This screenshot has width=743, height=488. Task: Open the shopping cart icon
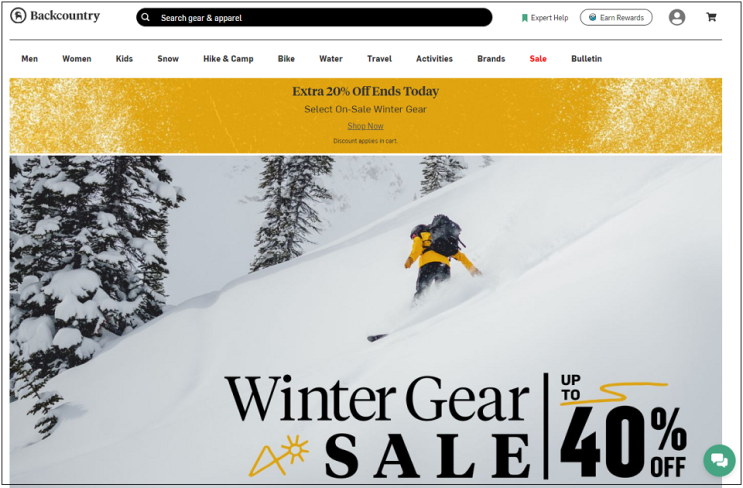(x=711, y=17)
